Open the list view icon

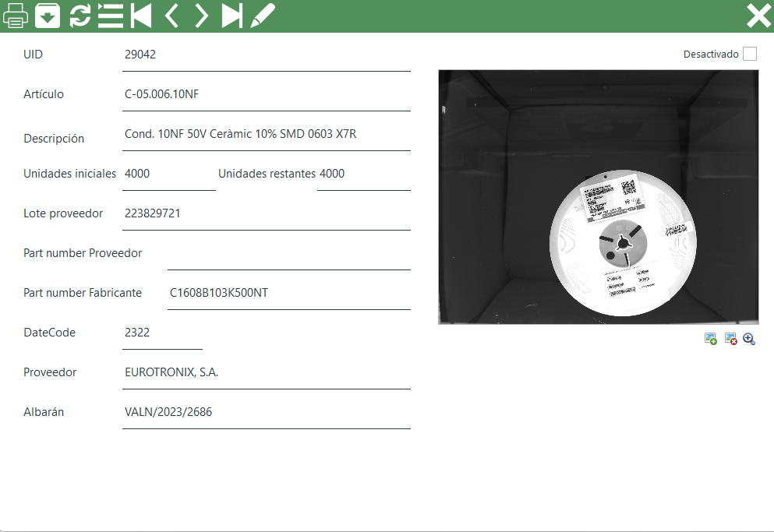click(x=111, y=16)
